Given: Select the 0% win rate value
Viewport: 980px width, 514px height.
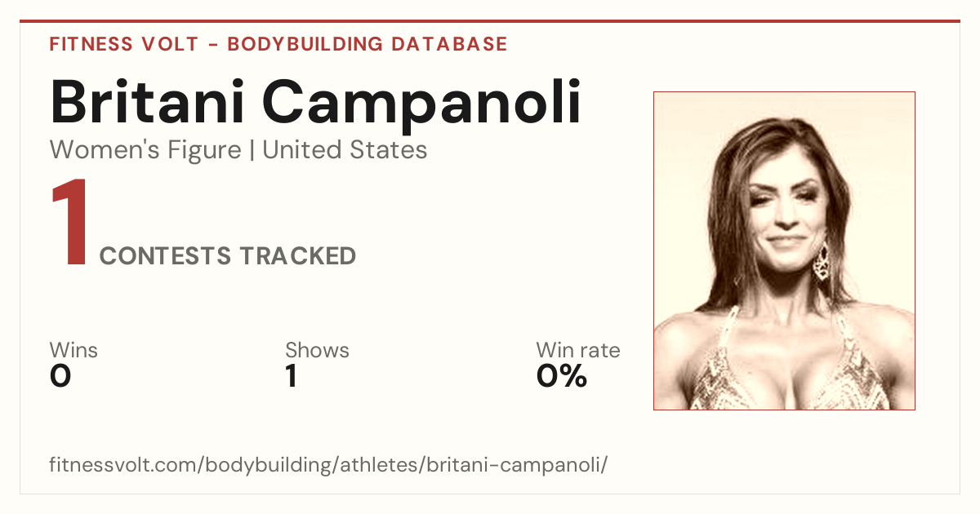Looking at the screenshot, I should (x=562, y=376).
